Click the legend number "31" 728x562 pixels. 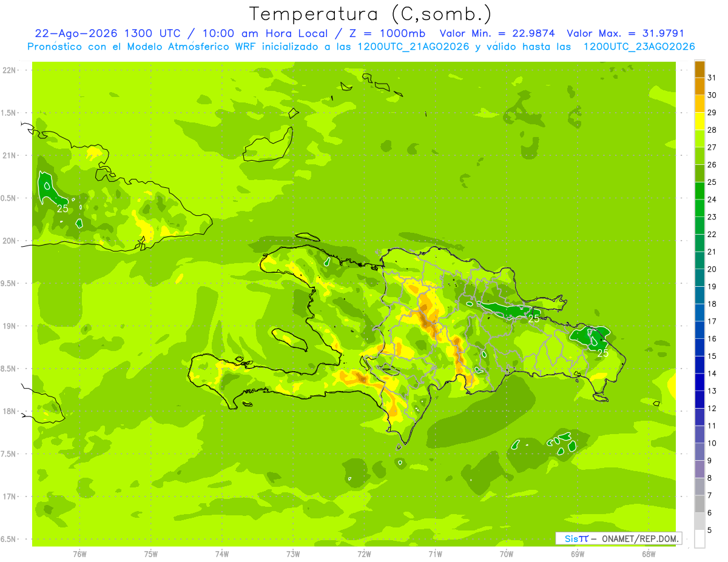pyautogui.click(x=712, y=78)
